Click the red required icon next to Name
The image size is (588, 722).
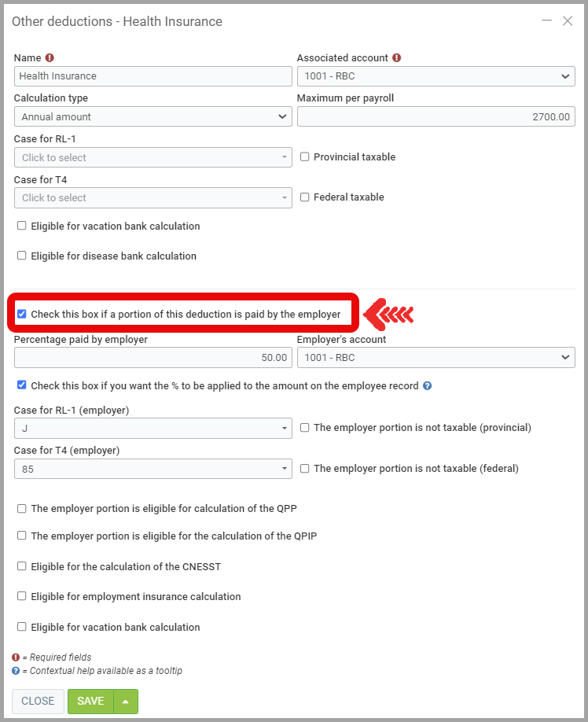point(50,57)
